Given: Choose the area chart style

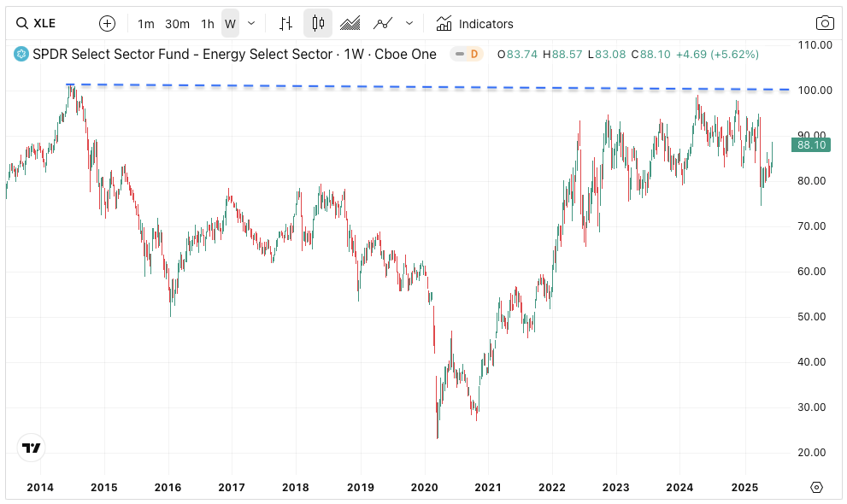Looking at the screenshot, I should (350, 23).
